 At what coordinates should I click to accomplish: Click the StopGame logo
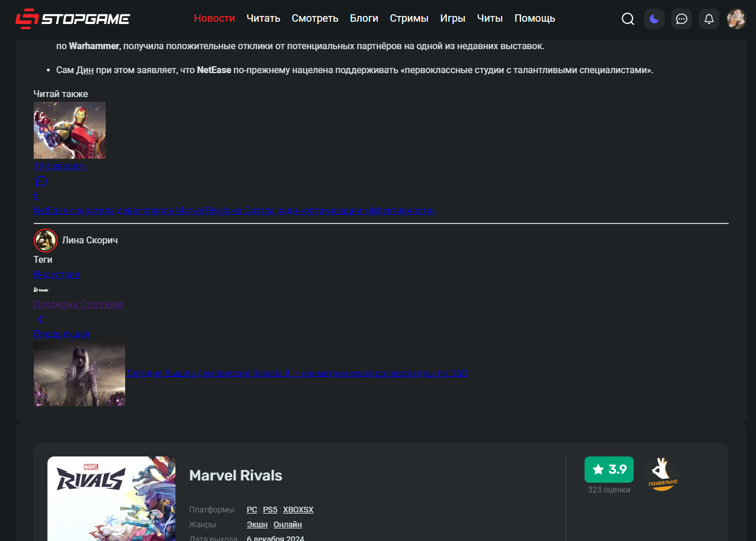click(x=73, y=19)
